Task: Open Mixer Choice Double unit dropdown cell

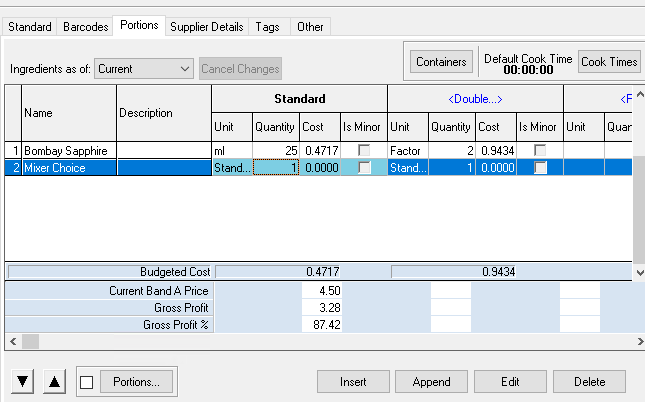Action: point(408,168)
